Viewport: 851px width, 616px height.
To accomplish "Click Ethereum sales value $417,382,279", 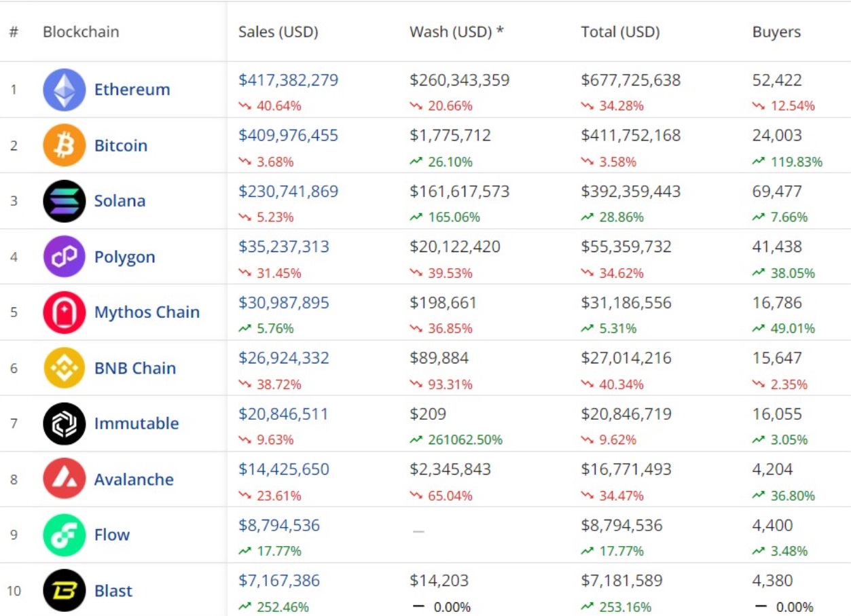I will [x=289, y=80].
